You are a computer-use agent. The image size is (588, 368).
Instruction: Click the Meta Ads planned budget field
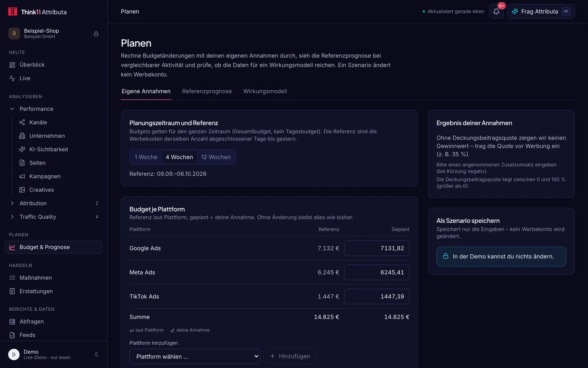pos(377,272)
